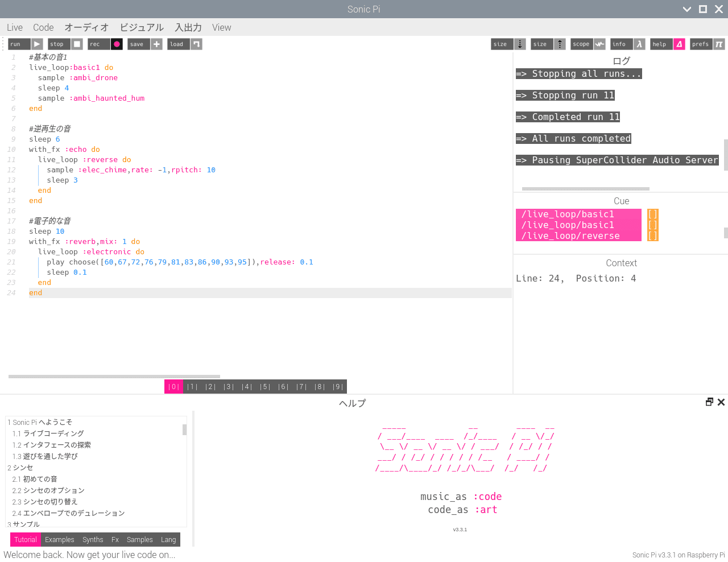This screenshot has width=728, height=562.
Task: Close the help panel
Action: (x=721, y=402)
